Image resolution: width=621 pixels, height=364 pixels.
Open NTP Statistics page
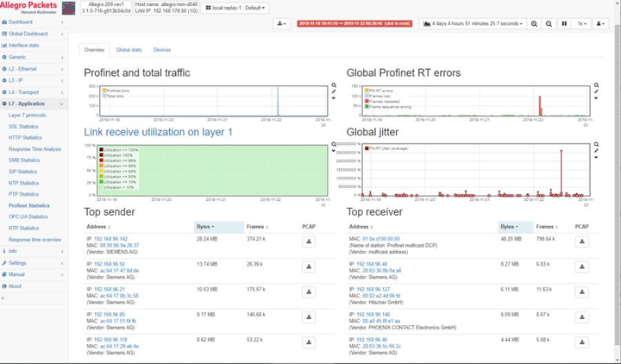(24, 183)
